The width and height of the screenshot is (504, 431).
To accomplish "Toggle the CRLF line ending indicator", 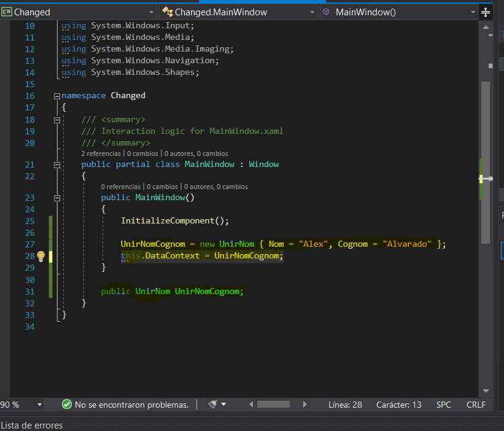I will (476, 405).
